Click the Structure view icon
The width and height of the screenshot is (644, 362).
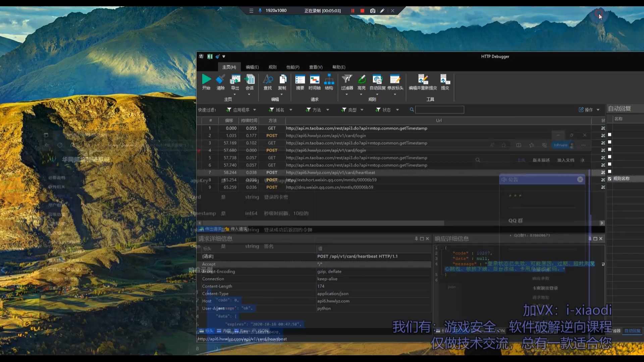[329, 79]
